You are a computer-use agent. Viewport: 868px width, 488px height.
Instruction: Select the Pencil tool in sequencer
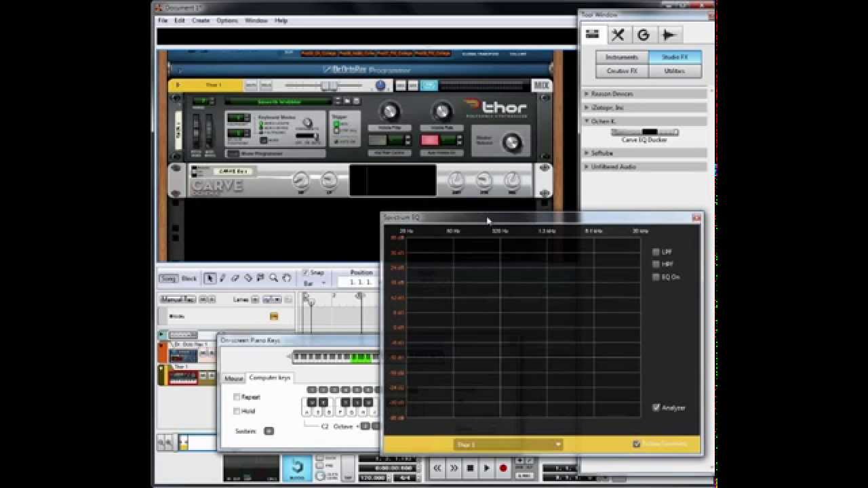pos(223,279)
